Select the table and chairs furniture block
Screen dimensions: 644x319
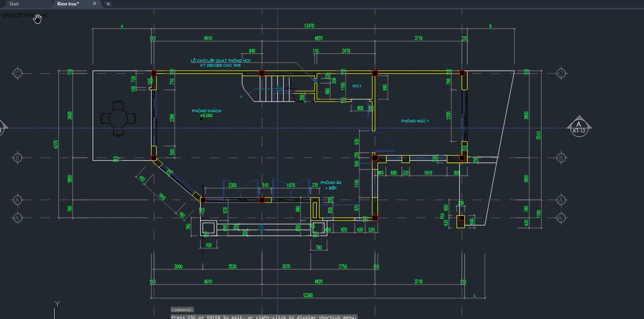118,119
